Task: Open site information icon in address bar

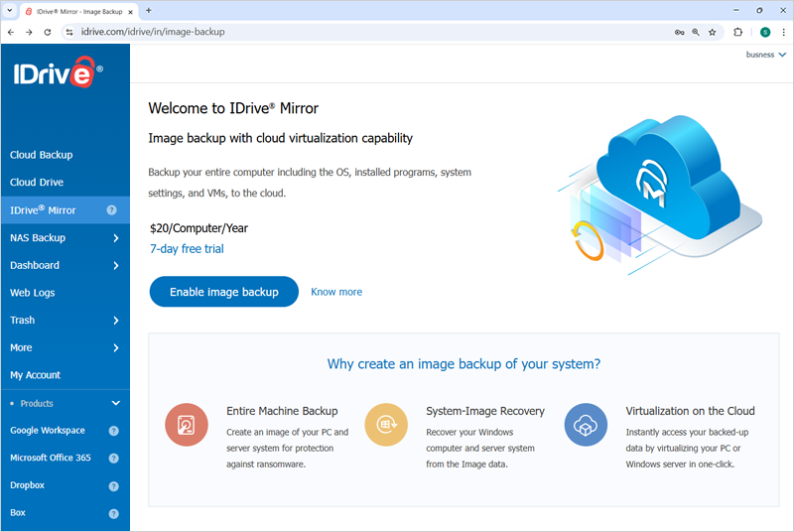Action: [x=69, y=32]
